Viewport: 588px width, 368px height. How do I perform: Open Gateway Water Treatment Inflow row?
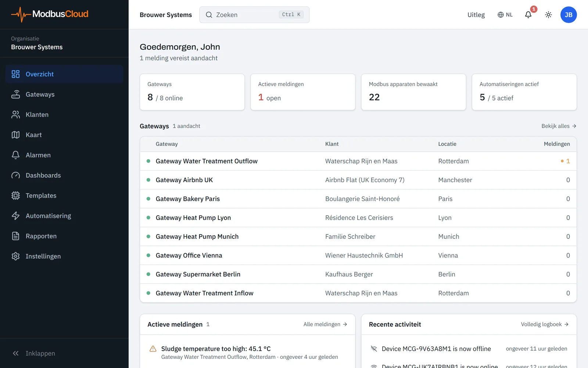point(358,293)
